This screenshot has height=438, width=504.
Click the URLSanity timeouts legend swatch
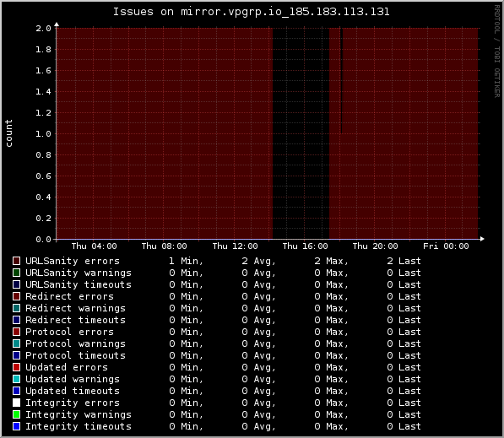[x=16, y=284]
